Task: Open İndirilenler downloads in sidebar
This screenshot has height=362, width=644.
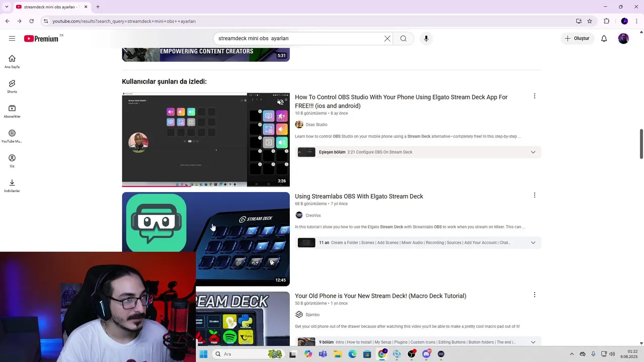Action: [x=12, y=186]
